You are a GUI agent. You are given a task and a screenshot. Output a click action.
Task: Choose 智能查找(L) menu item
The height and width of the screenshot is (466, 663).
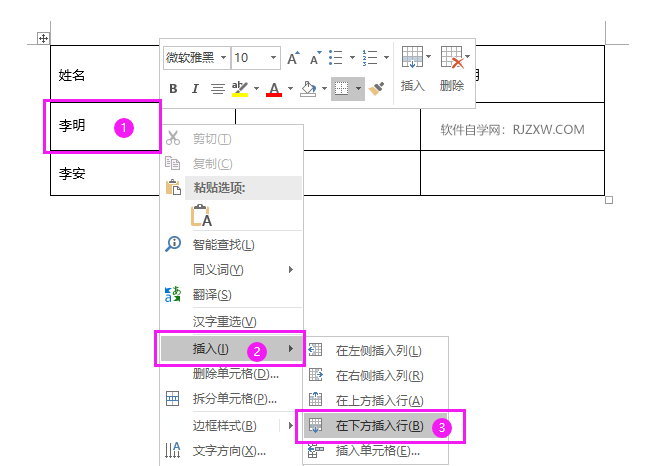[232, 244]
